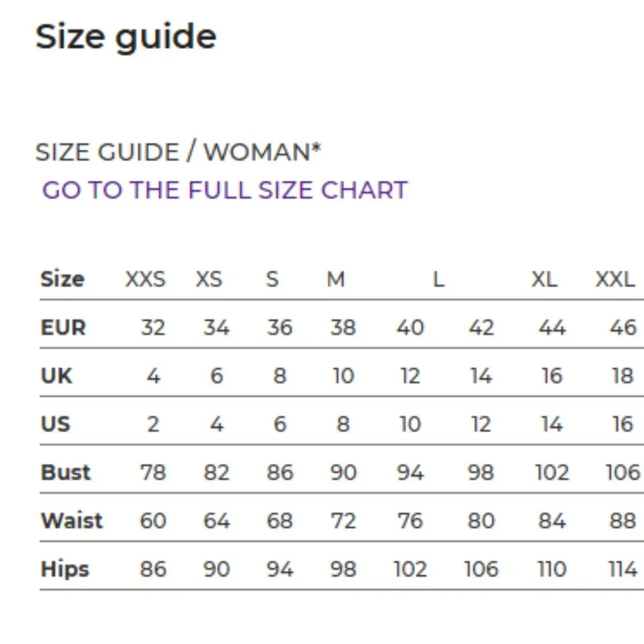Click the M size column header

tap(336, 279)
